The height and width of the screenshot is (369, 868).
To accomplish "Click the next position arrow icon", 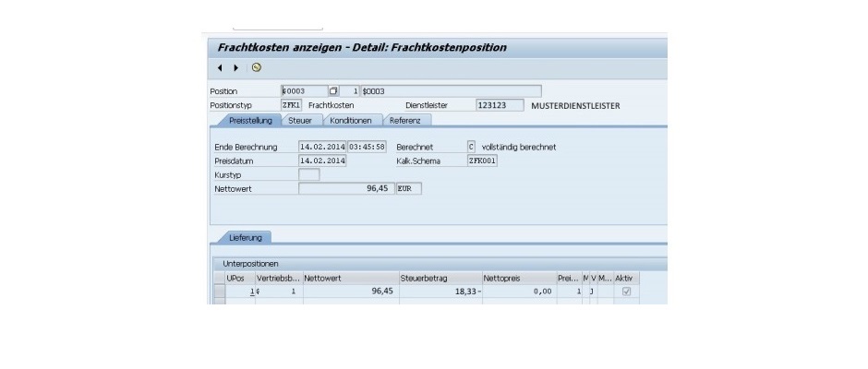I will (235, 68).
